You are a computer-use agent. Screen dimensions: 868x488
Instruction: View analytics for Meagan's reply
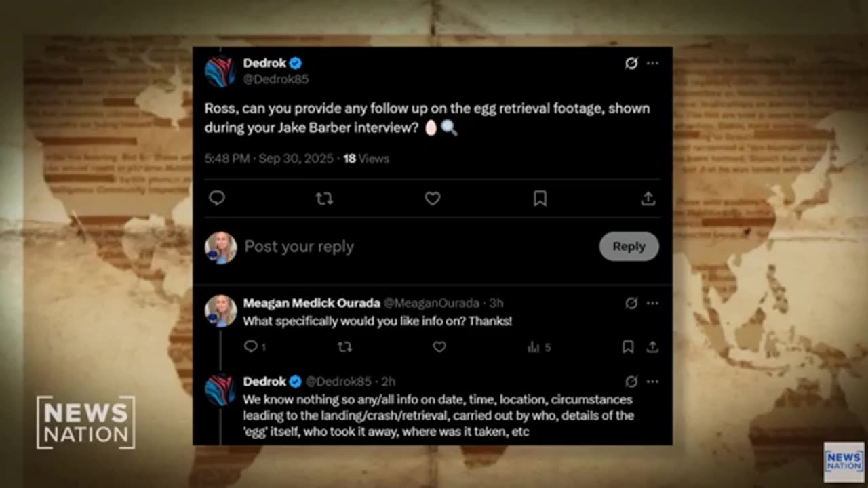click(534, 347)
